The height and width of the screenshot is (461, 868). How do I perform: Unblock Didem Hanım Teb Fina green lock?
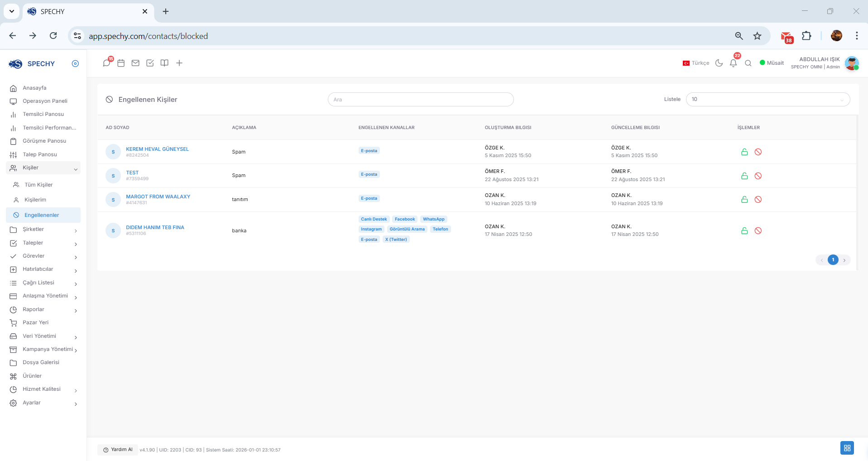pyautogui.click(x=744, y=231)
